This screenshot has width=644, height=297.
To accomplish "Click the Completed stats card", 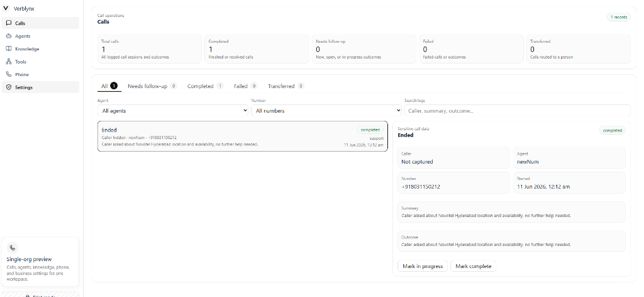I will point(257,49).
